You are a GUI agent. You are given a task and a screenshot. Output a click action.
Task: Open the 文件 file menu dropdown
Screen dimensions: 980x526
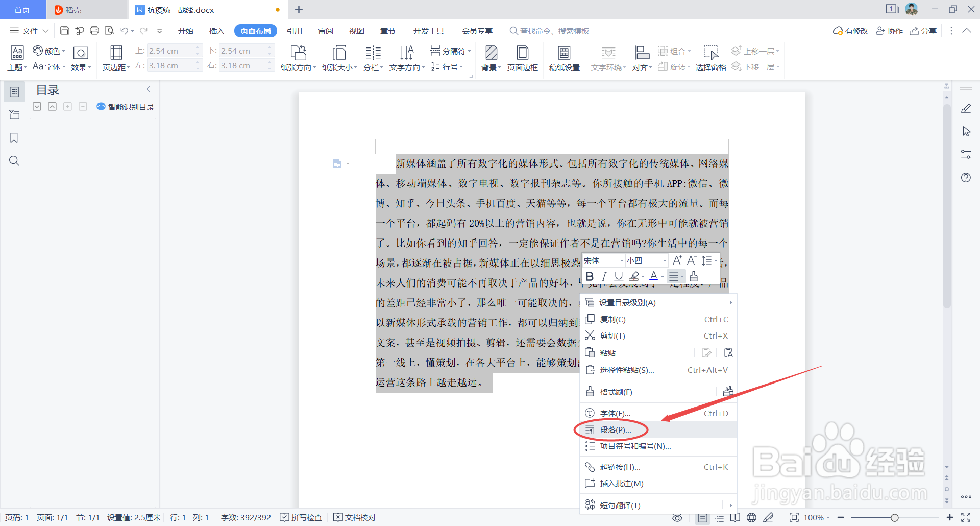pyautogui.click(x=29, y=31)
